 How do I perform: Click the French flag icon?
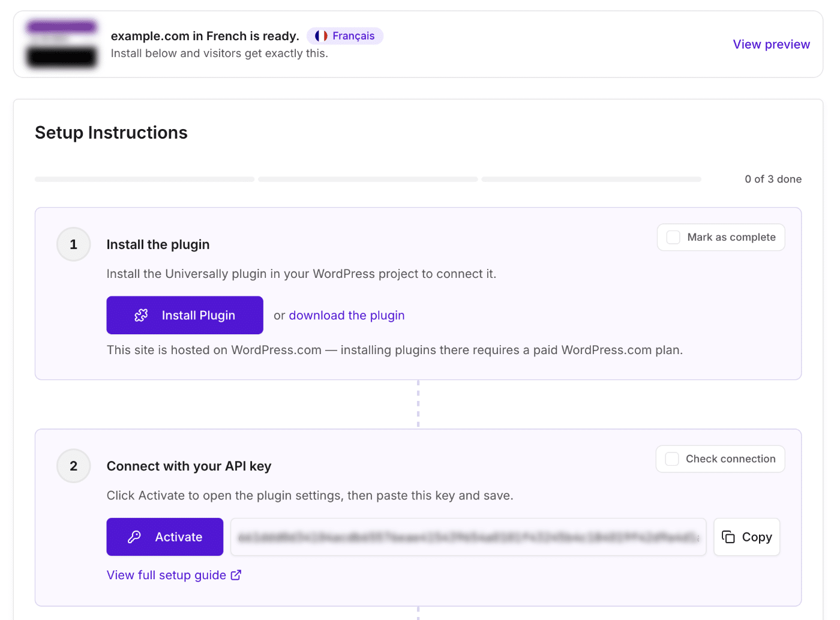[x=321, y=36]
